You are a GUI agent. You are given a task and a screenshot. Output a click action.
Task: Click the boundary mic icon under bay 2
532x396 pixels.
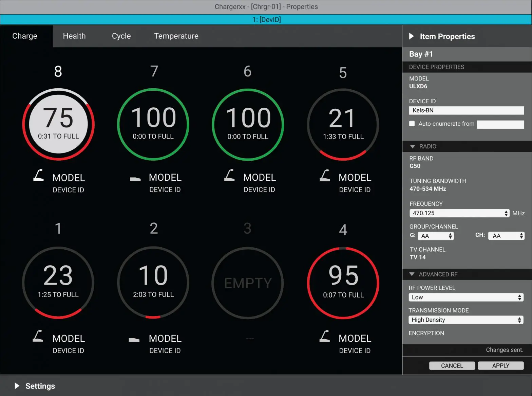click(134, 340)
